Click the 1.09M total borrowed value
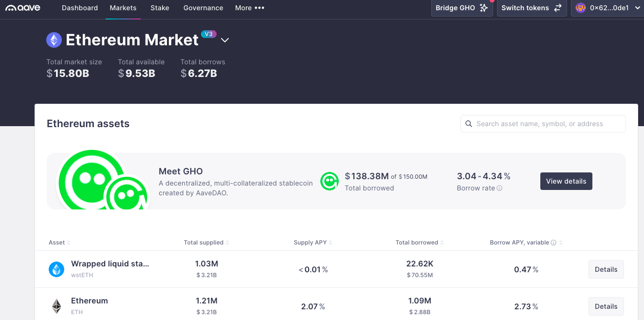Viewport: 644px width, 320px height. click(420, 301)
